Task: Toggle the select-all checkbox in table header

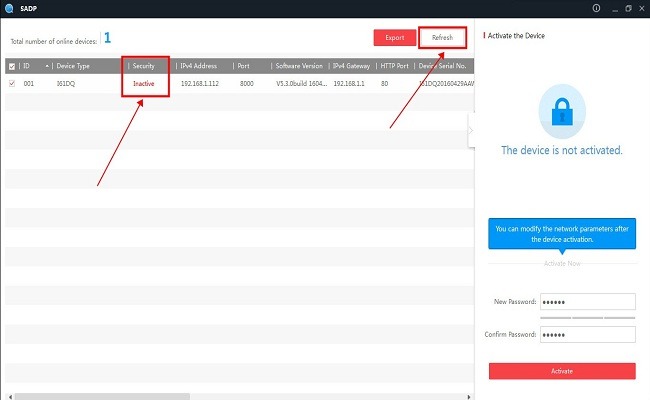Action: click(12, 66)
